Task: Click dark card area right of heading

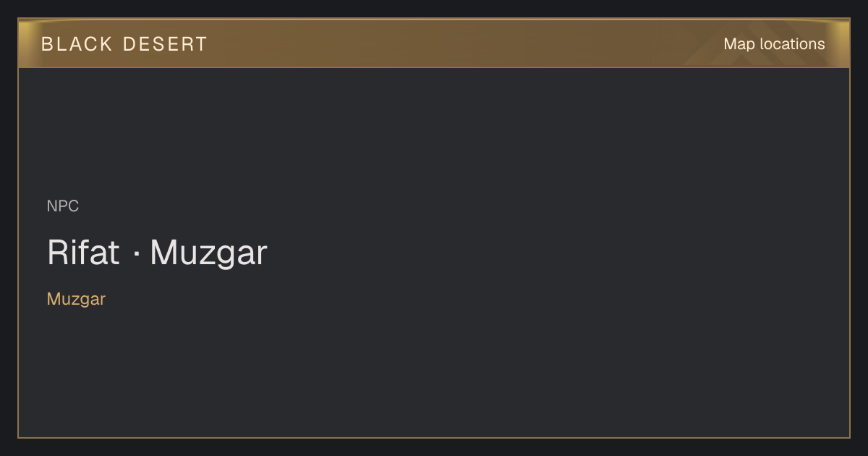Action: [557, 253]
